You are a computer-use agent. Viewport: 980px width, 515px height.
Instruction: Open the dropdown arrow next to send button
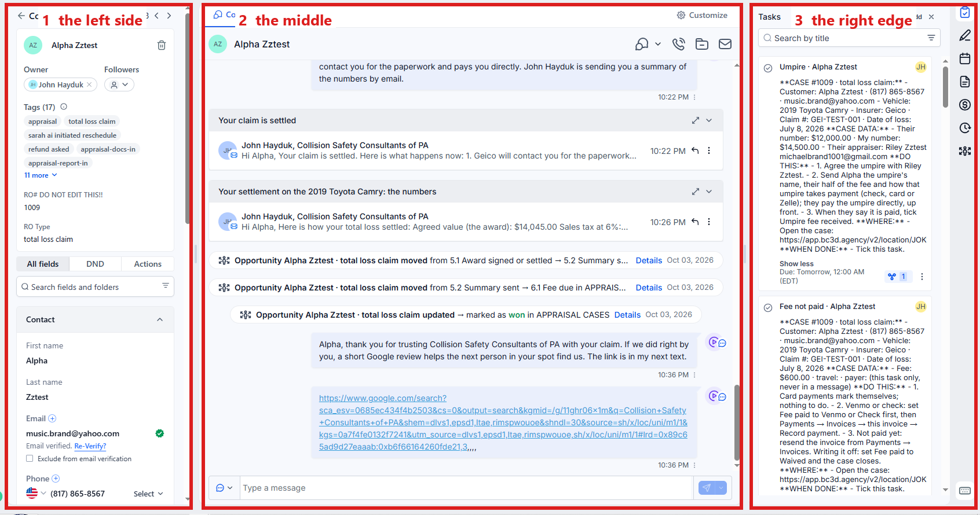721,488
